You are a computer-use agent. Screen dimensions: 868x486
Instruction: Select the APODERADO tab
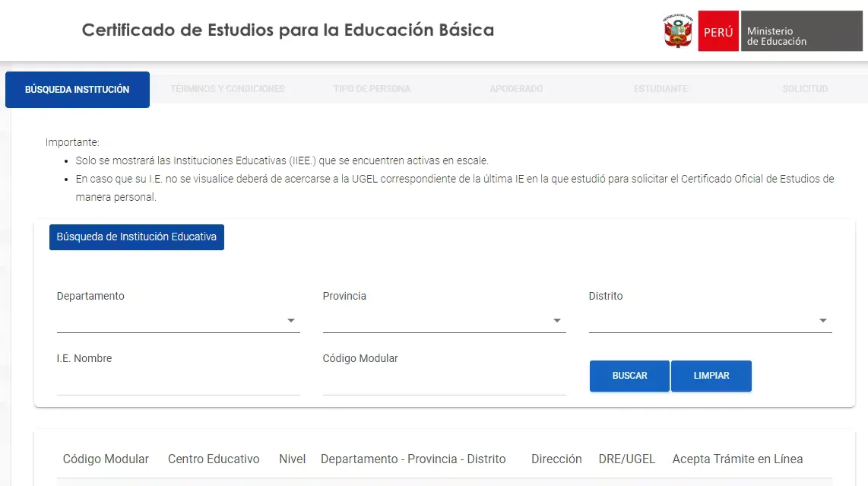pyautogui.click(x=516, y=89)
